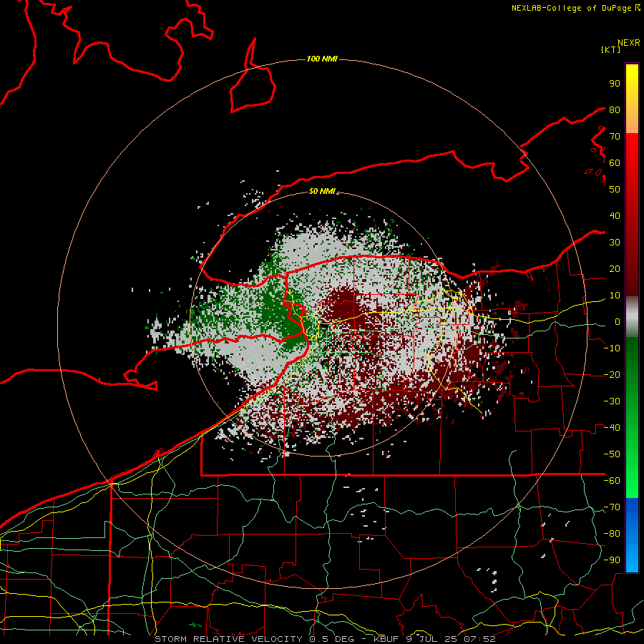Click the 30 value on the velocity scale

(x=615, y=243)
